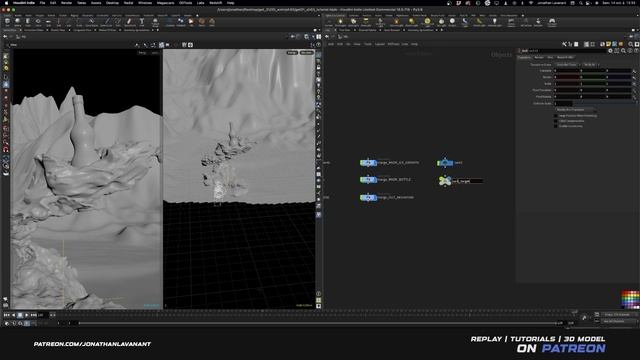Jump to the first frame

[6, 315]
